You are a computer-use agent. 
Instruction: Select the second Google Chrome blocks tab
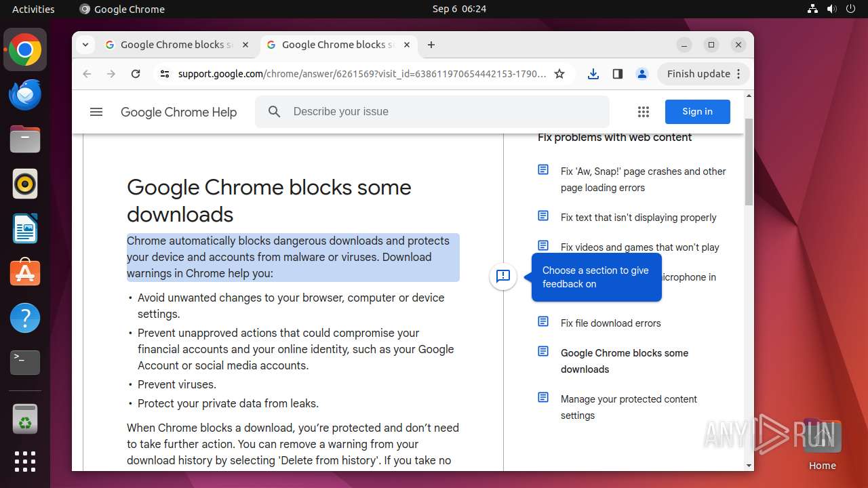(x=338, y=45)
